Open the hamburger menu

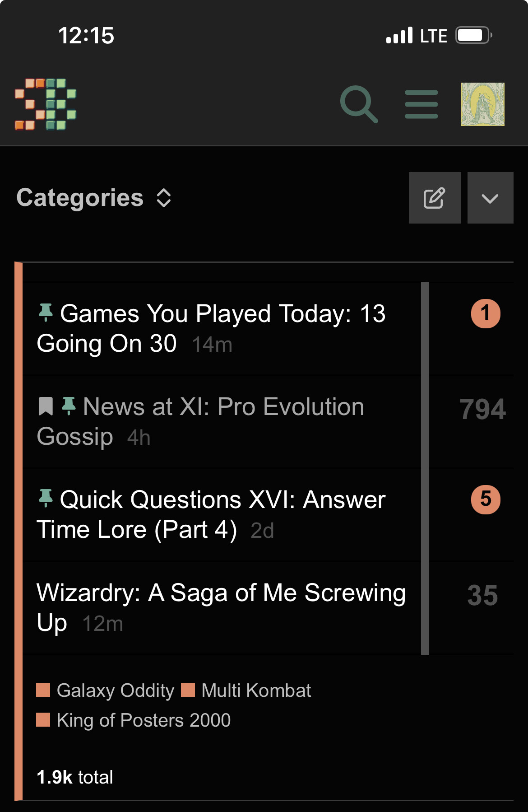pyautogui.click(x=421, y=104)
